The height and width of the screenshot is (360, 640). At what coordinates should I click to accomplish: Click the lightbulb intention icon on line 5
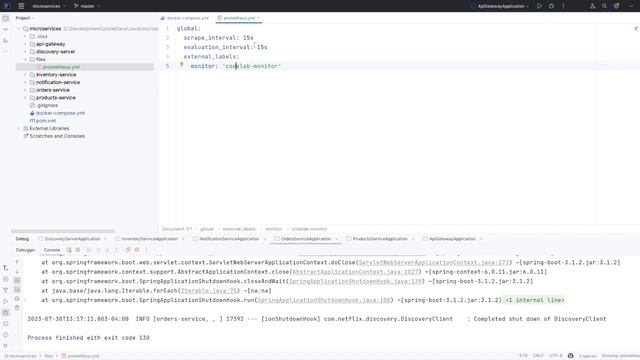click(x=182, y=65)
